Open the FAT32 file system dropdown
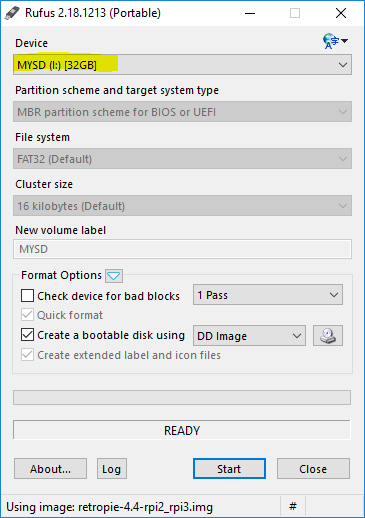The width and height of the screenshot is (365, 518). [x=182, y=159]
